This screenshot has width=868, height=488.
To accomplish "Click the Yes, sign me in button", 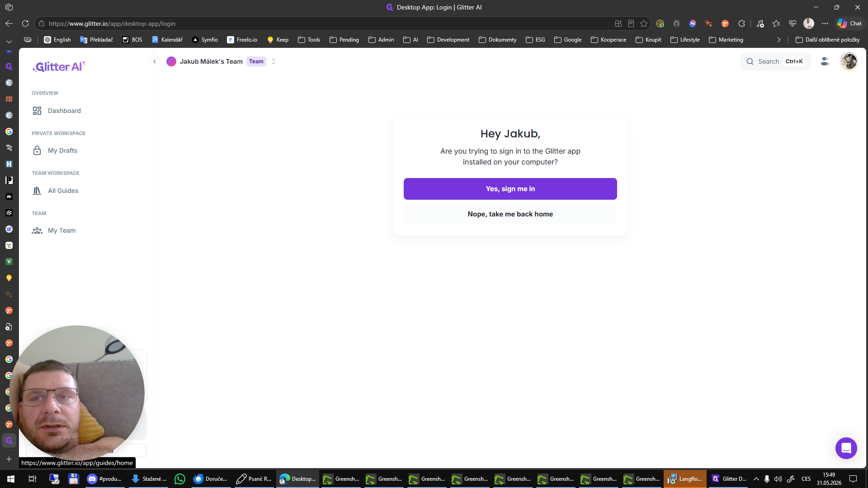I will pos(510,189).
